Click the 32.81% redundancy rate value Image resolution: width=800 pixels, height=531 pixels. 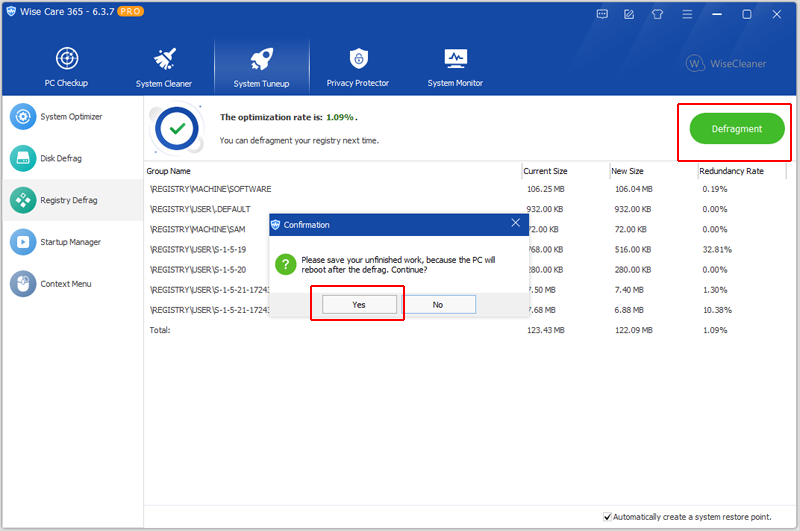point(717,249)
